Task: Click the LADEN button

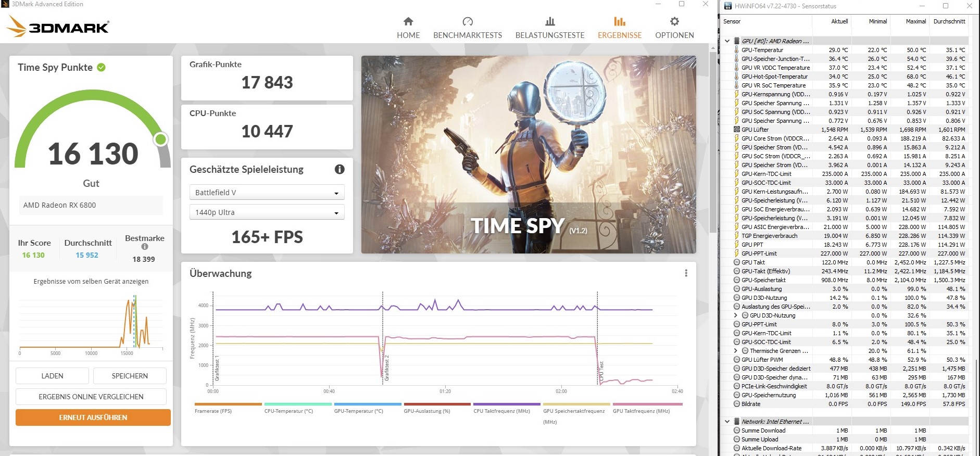Action: click(52, 376)
